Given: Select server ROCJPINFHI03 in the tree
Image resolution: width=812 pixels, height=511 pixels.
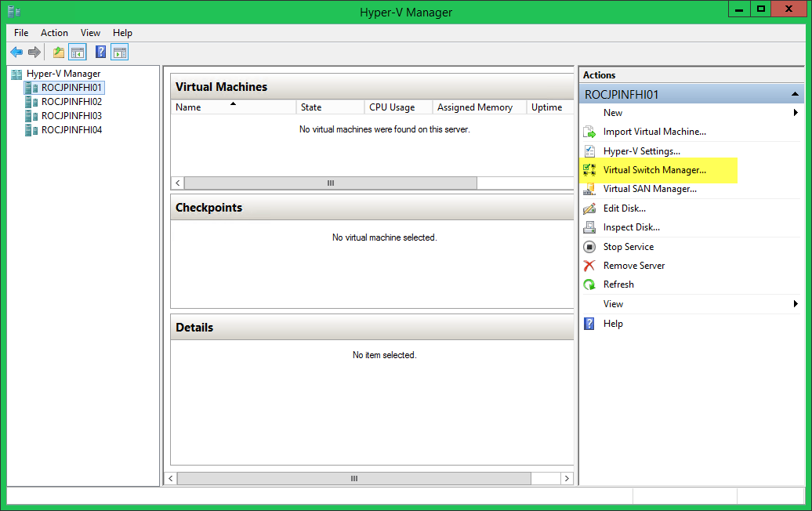Looking at the screenshot, I should pyautogui.click(x=71, y=116).
